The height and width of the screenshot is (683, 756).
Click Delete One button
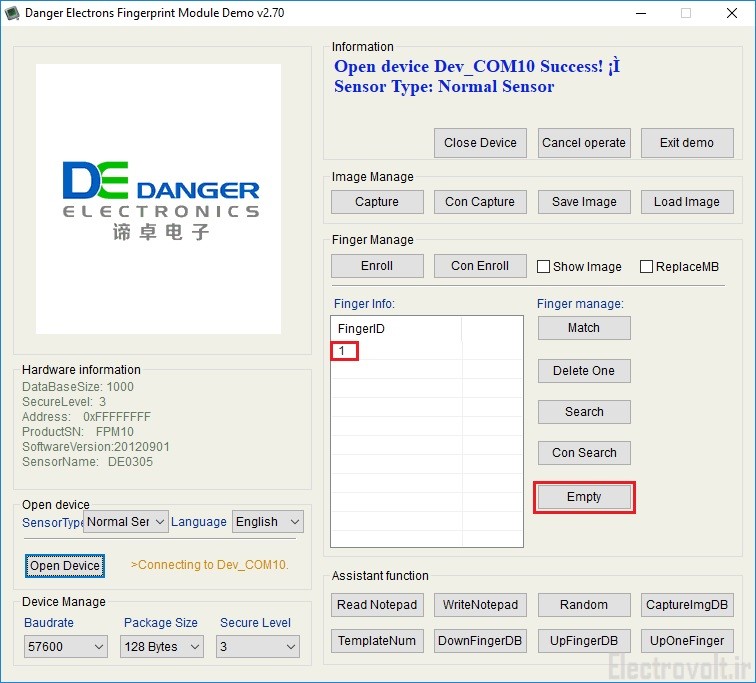584,371
